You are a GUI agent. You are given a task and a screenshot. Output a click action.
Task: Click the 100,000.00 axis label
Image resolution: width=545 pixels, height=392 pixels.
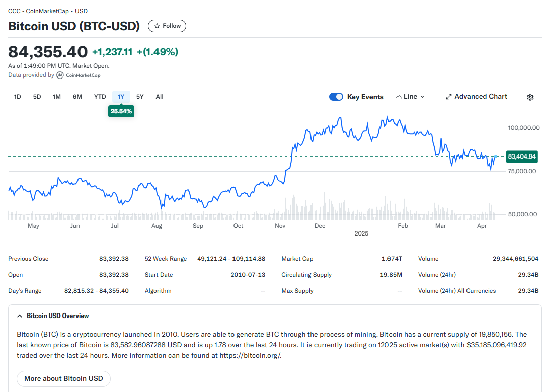[x=524, y=128]
